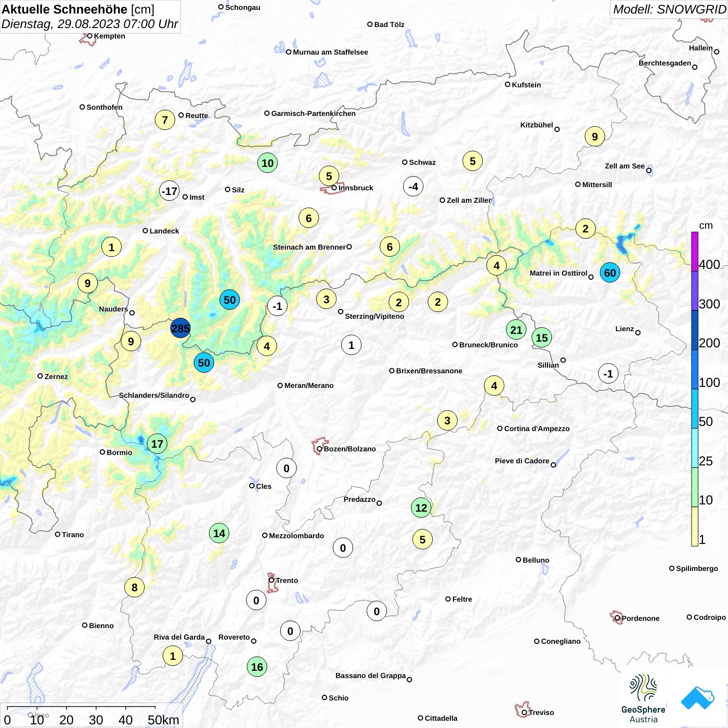
Task: Click the Zell am See label
Action: [x=625, y=166]
